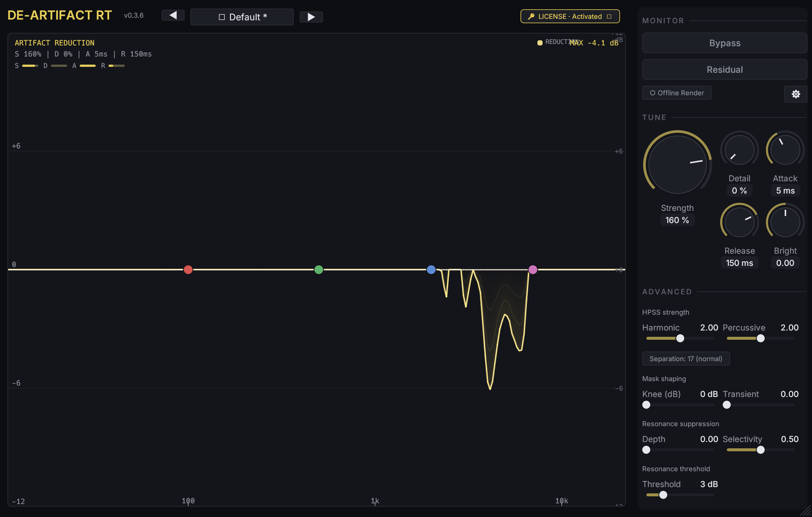Click the Bright knob

[785, 222]
